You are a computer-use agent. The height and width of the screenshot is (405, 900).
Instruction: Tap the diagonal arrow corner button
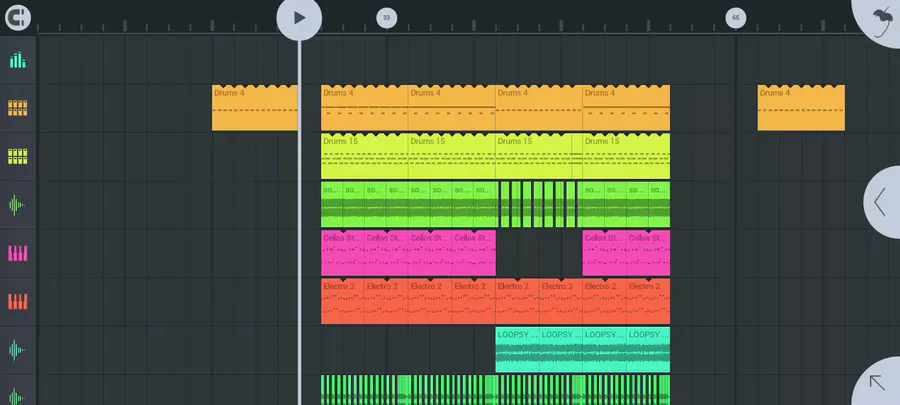[x=878, y=383]
